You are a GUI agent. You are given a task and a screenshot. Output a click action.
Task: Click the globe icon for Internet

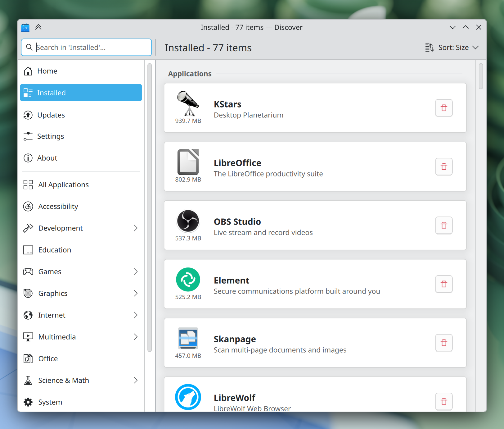point(28,315)
